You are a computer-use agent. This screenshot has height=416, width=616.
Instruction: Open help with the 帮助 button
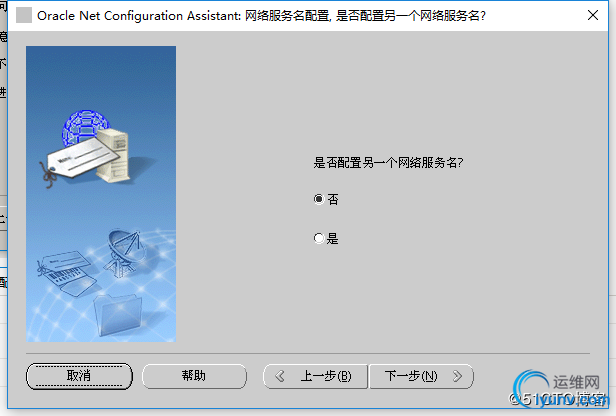[x=194, y=376]
